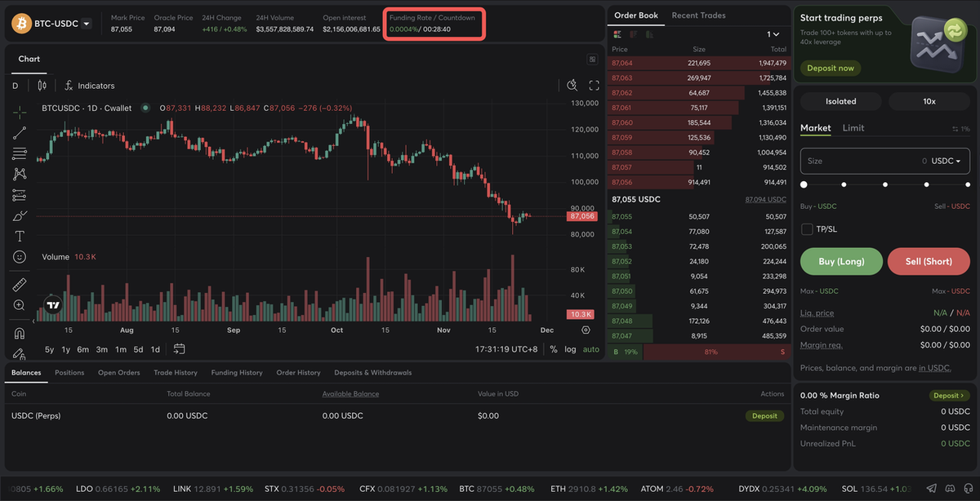Open the 17:31:19 UTC+8 timezone menu
This screenshot has height=501, width=980.
click(506, 349)
